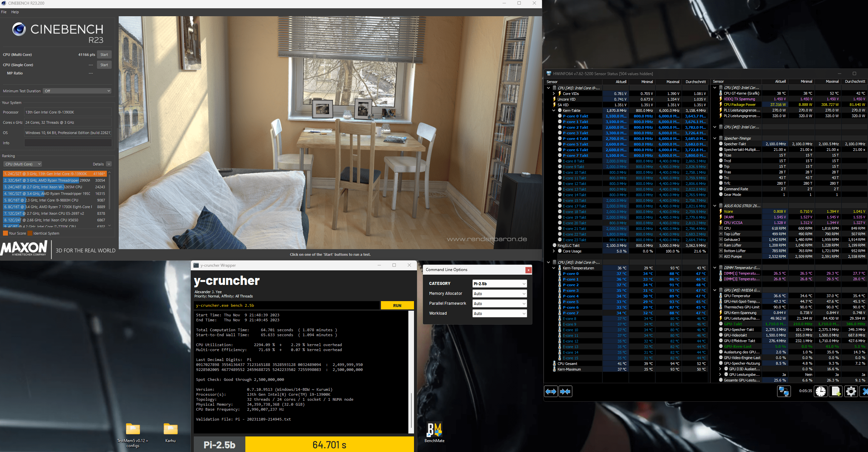The height and width of the screenshot is (452, 868).
Task: Open Parallel Framework dropdown
Action: click(x=500, y=304)
